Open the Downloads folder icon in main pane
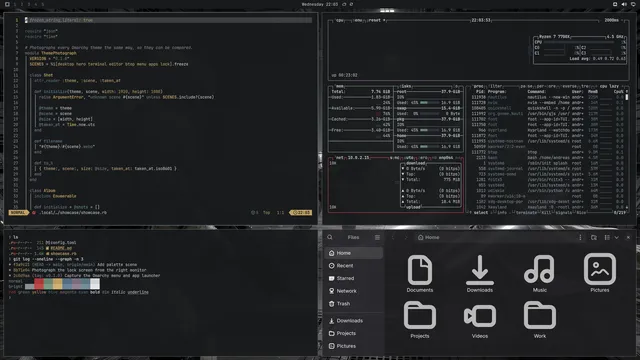 pos(480,274)
